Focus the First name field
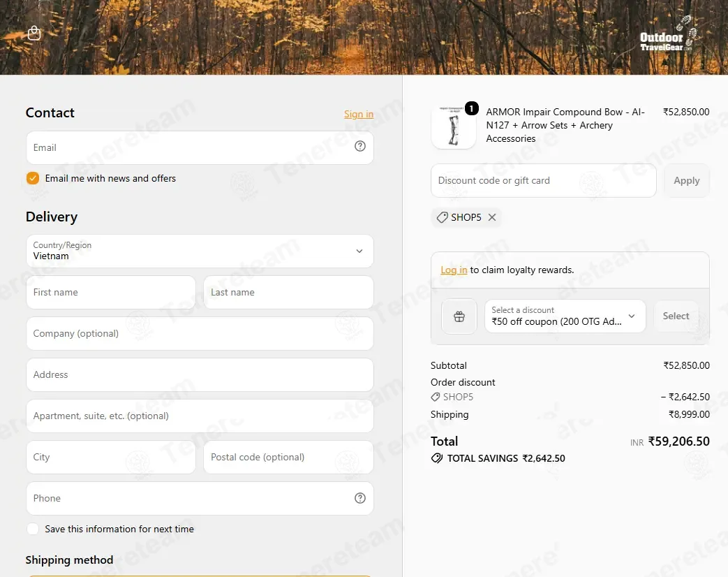The width and height of the screenshot is (728, 577). [111, 292]
